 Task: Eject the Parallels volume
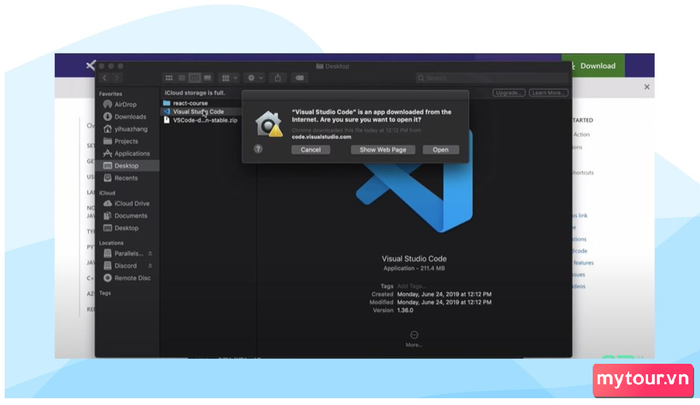pos(150,253)
